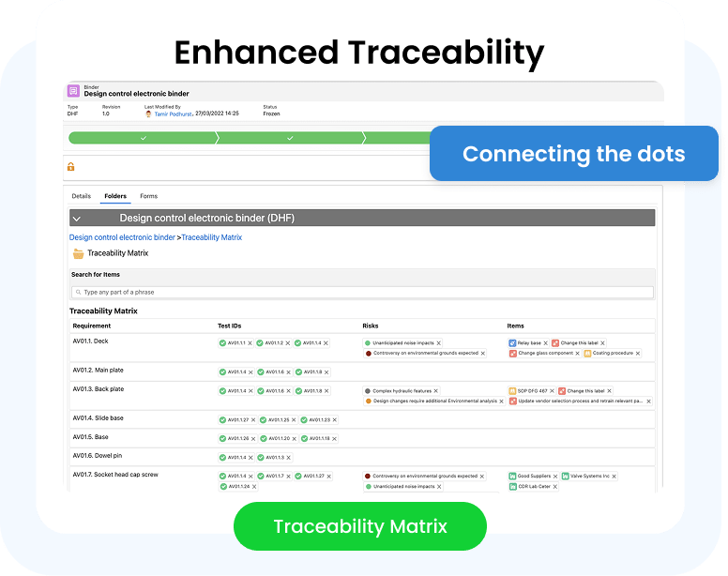Viewport: 728px width, 576px height.
Task: Click the orange unlock padlock icon
Action: click(x=70, y=167)
